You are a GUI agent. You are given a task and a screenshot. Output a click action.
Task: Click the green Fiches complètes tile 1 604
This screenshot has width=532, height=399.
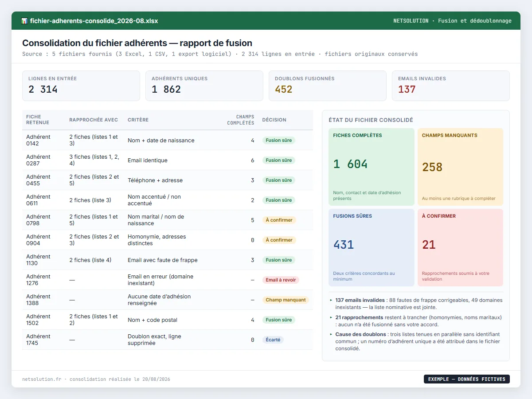click(372, 167)
